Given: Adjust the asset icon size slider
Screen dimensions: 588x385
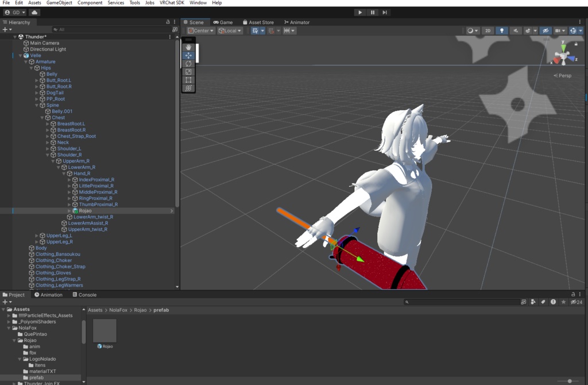Looking at the screenshot, I should (569, 381).
